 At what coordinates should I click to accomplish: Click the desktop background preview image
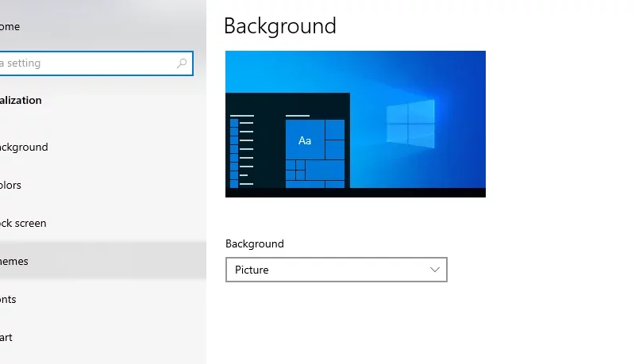tap(355, 124)
